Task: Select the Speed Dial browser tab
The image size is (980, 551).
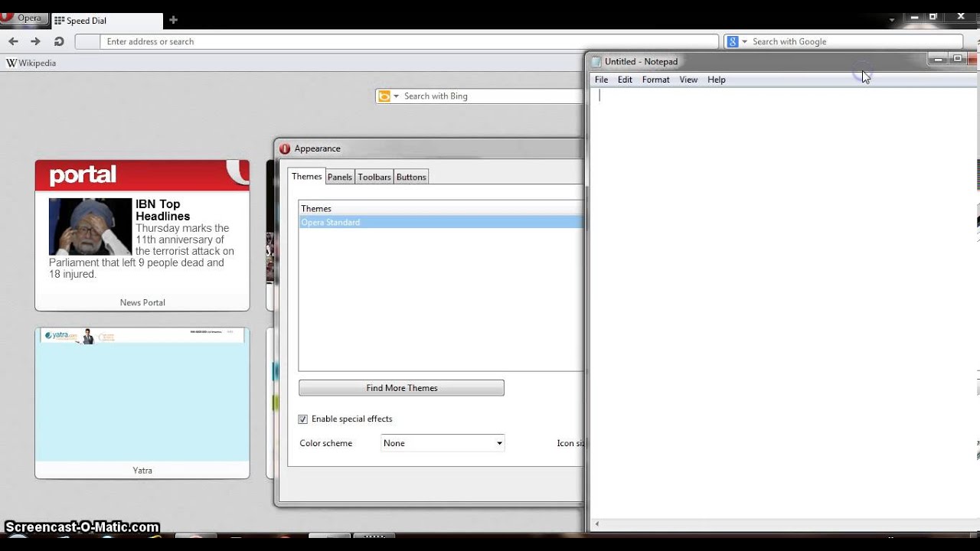Action: tap(106, 21)
